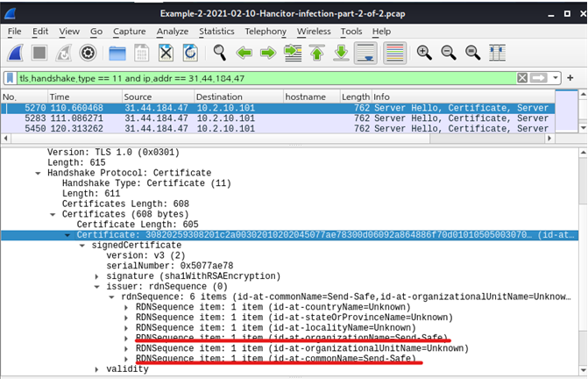Restart the current capture

point(64,53)
